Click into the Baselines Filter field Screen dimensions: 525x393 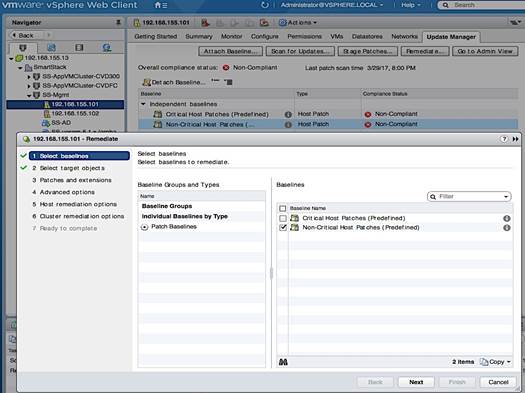coord(469,196)
